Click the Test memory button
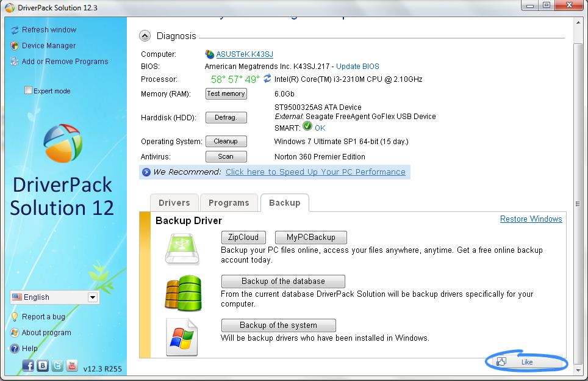Screen dimensions: 588x381 point(226,94)
